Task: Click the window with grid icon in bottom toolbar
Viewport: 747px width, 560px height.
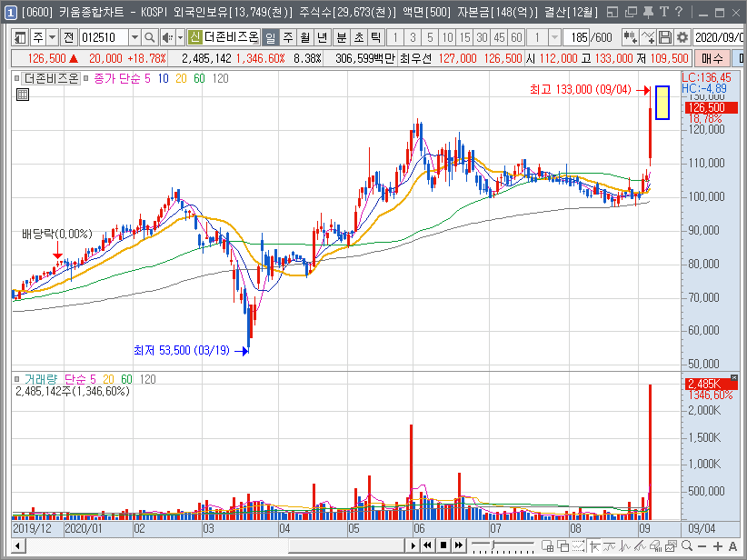Action: 547,545
